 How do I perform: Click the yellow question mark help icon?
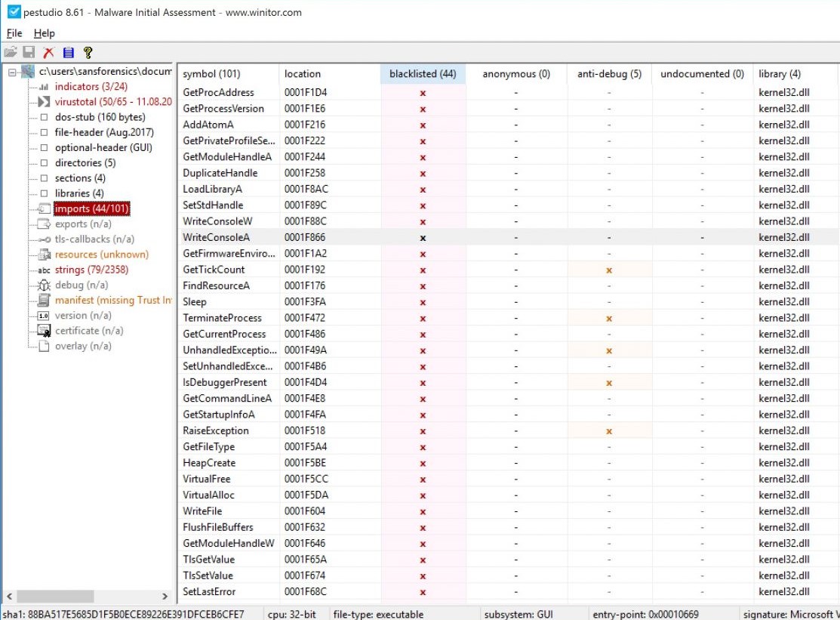(x=88, y=53)
